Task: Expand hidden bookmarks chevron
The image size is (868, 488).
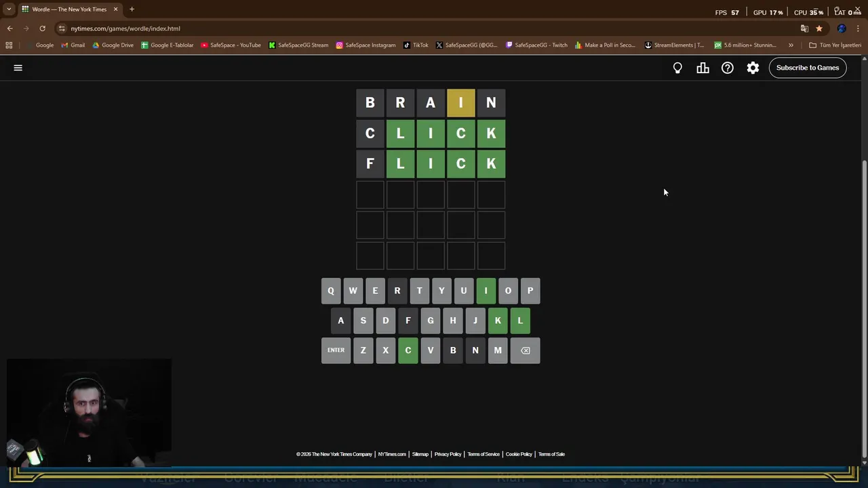Action: [791, 45]
